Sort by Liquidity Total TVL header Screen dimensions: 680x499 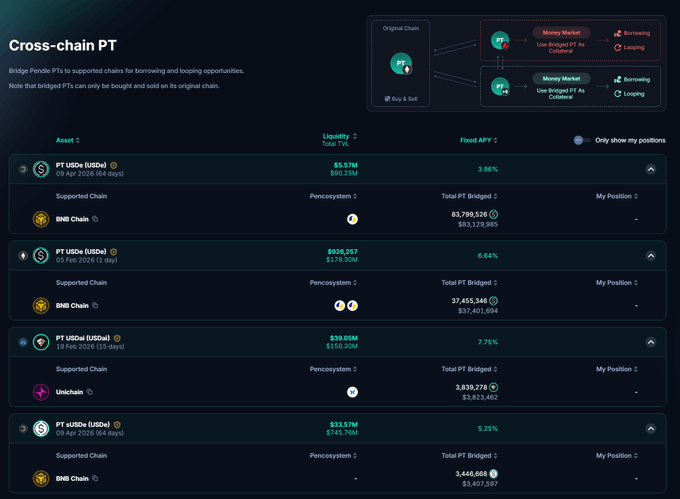point(340,140)
